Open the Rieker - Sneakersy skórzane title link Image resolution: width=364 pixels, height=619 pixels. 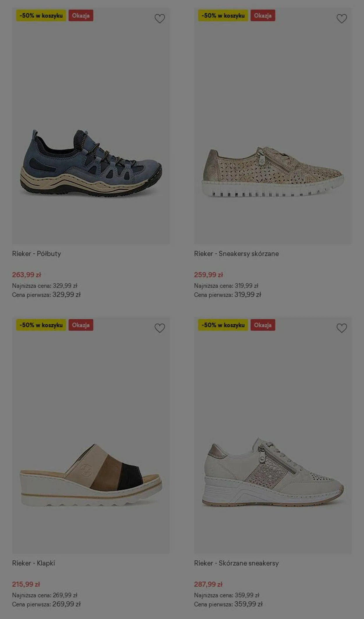tap(236, 254)
